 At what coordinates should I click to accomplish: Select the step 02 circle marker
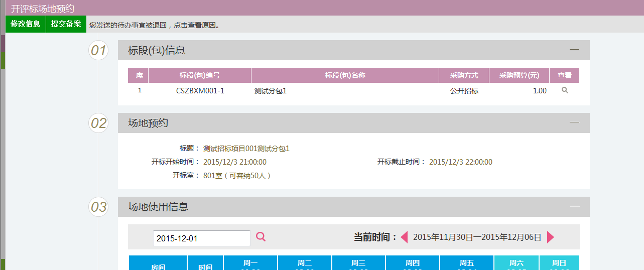tap(98, 123)
